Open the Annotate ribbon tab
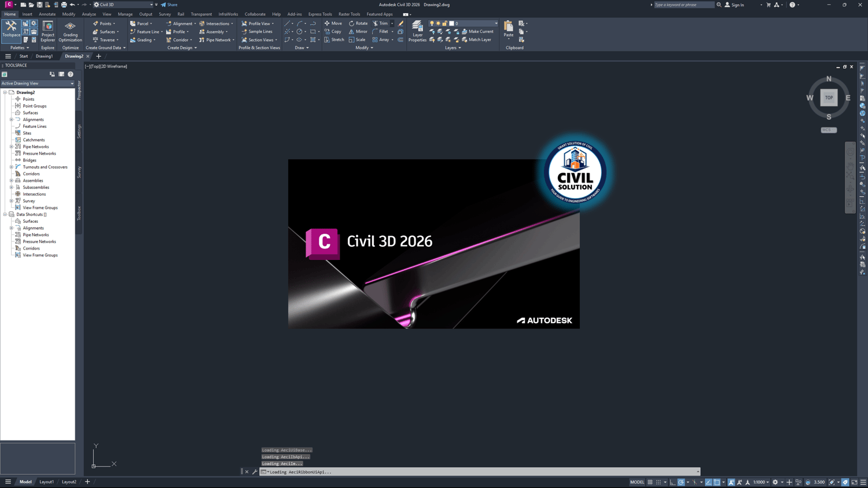 (x=47, y=14)
